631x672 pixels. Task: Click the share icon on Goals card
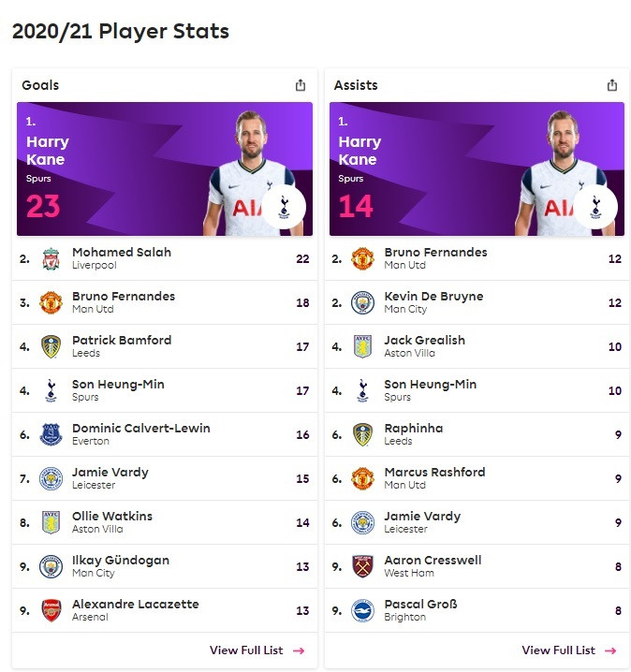click(301, 85)
